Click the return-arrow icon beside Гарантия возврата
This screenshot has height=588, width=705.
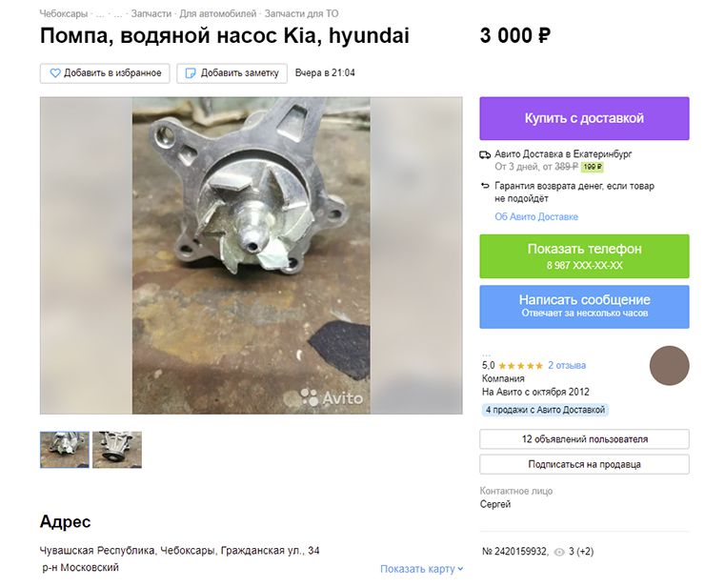[x=485, y=185]
